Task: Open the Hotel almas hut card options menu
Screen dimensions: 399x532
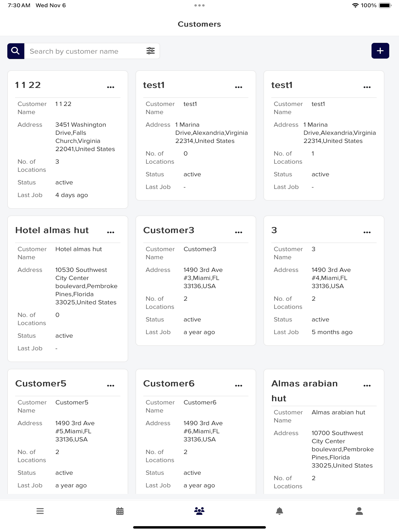Action: pos(111,232)
